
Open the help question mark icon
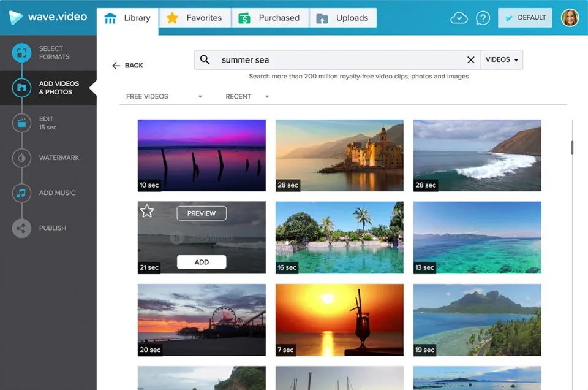pos(483,18)
